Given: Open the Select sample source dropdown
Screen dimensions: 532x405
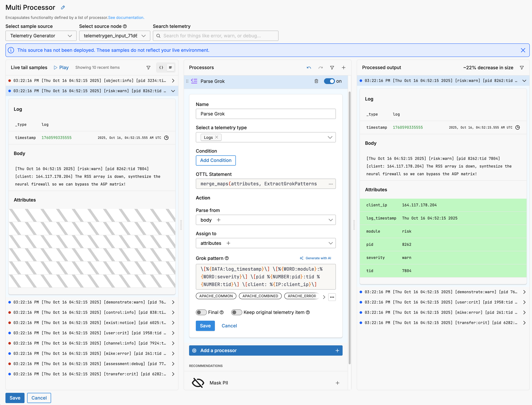Looking at the screenshot, I should [x=41, y=36].
